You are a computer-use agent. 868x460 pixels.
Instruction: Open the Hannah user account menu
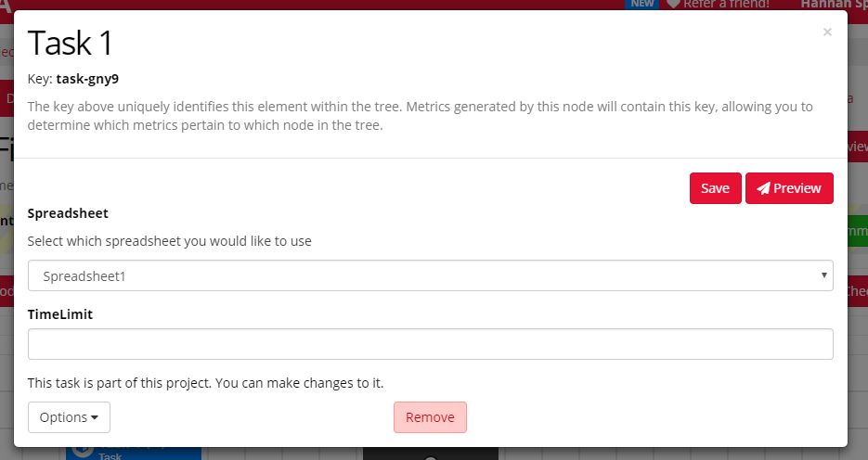coord(833,4)
